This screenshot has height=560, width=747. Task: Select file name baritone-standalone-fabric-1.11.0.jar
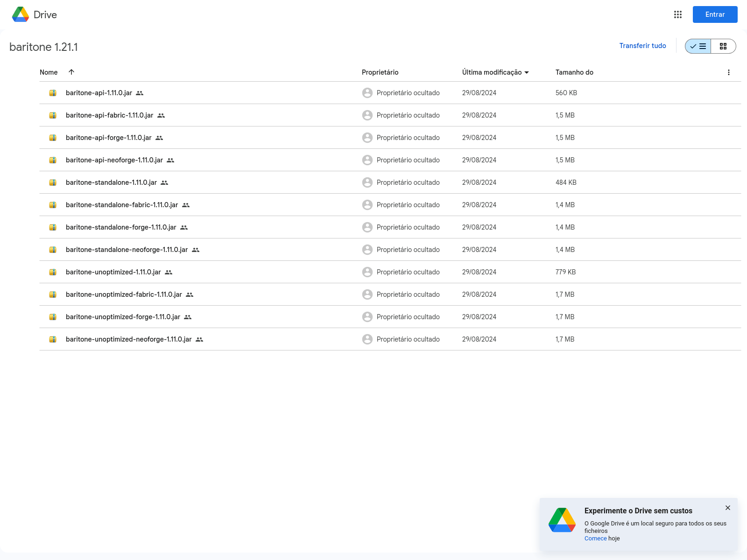[x=122, y=205]
